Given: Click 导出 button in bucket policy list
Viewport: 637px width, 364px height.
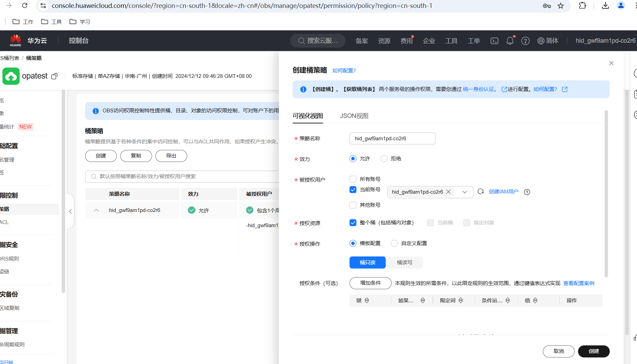Looking at the screenshot, I should 171,156.
